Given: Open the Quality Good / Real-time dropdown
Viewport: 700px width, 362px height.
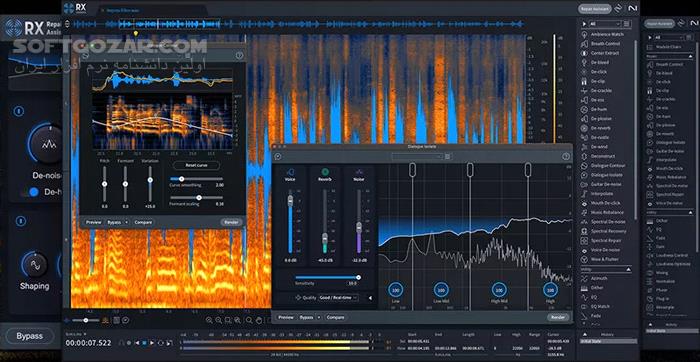Looking at the screenshot, I should click(x=338, y=298).
